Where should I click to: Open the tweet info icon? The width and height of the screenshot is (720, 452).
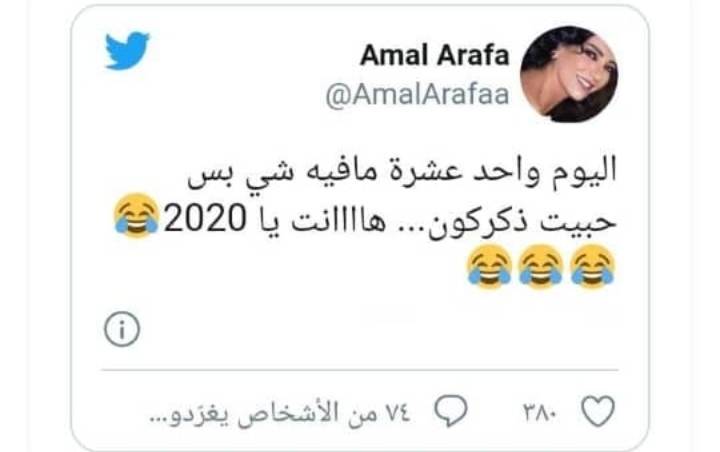click(x=122, y=329)
